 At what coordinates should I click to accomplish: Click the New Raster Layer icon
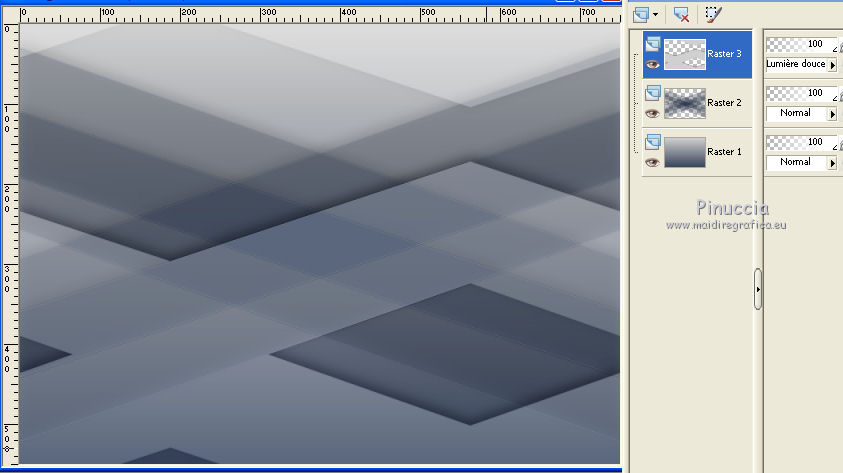coord(640,15)
